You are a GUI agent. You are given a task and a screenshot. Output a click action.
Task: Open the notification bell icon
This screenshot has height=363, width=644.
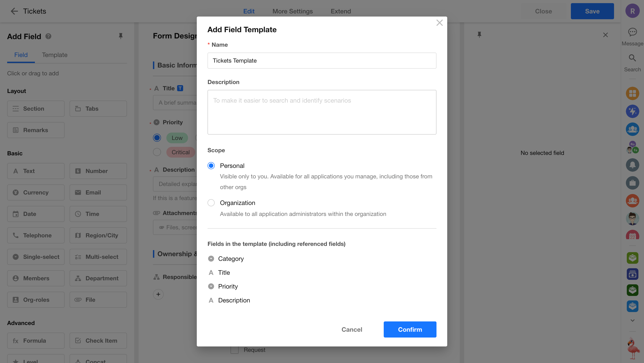[x=632, y=165]
